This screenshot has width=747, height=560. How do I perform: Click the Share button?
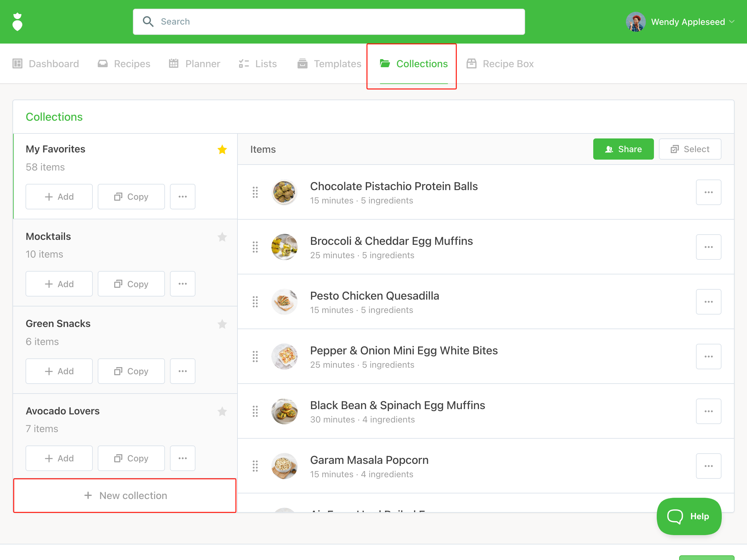(x=623, y=149)
